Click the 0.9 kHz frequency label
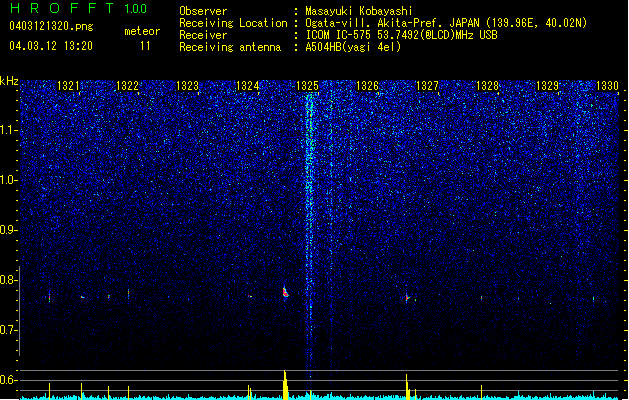 click(x=9, y=229)
